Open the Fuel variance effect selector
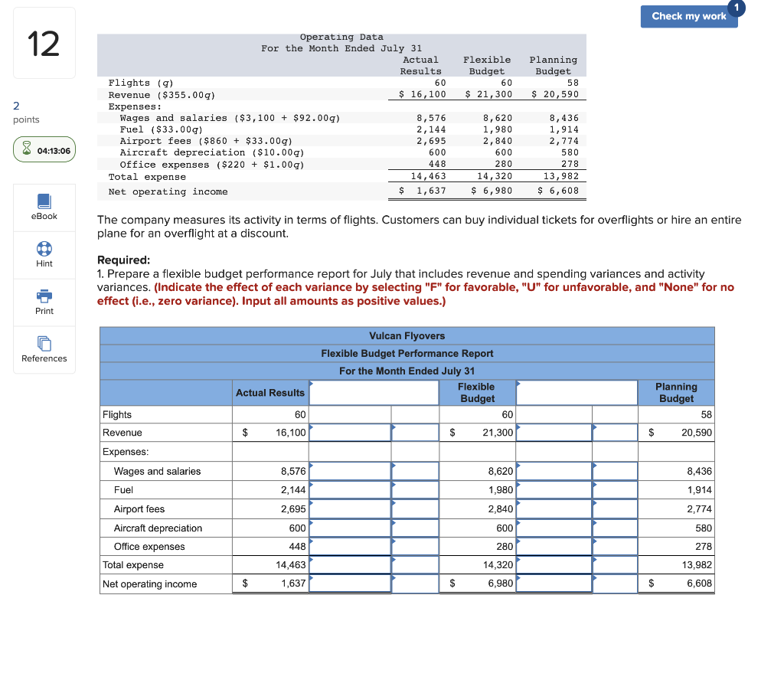Screen dimensions: 784x680 click(x=414, y=489)
